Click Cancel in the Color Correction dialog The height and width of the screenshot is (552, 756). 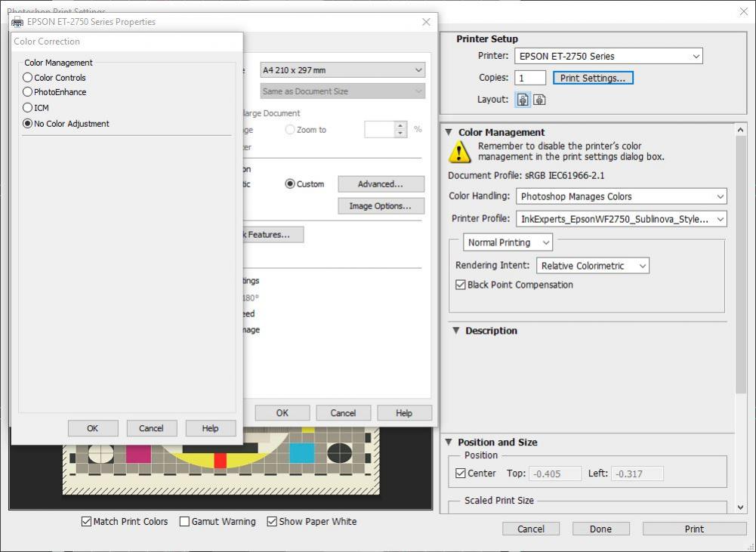[151, 428]
